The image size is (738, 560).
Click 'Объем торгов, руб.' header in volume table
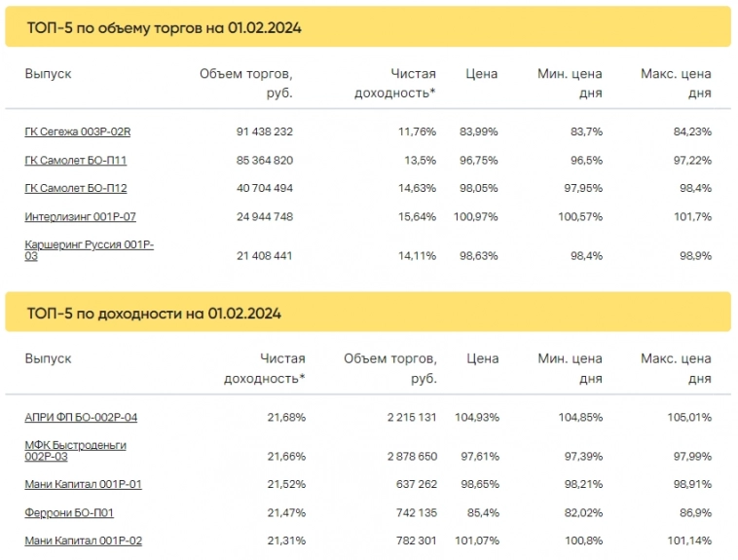(x=246, y=84)
